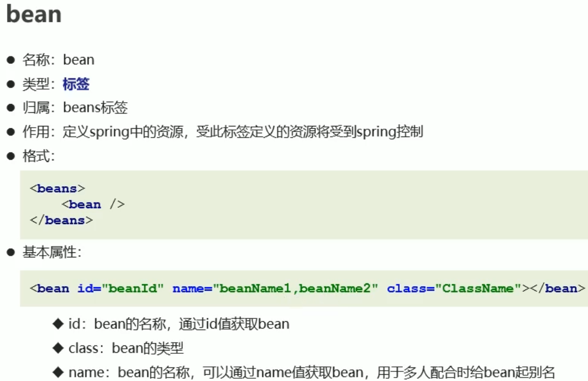Click the 作用 description line

coord(223,132)
